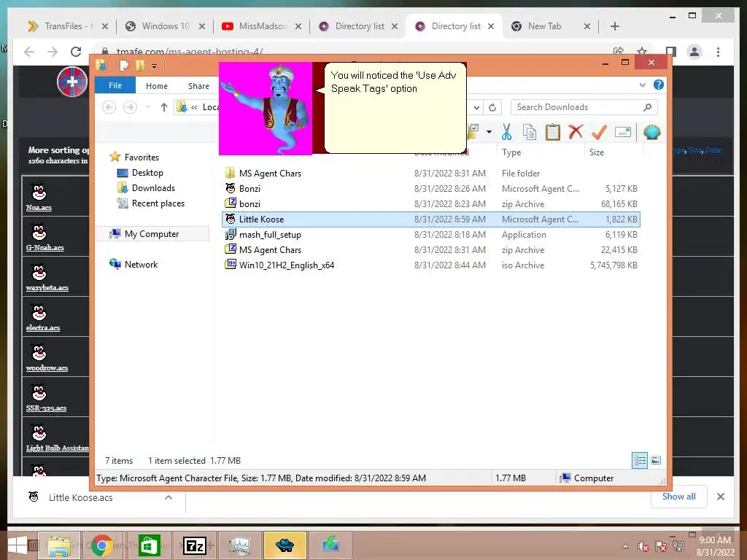Image resolution: width=747 pixels, height=560 pixels.
Task: Open SSR-325.acs link on webpage
Action: click(46, 408)
